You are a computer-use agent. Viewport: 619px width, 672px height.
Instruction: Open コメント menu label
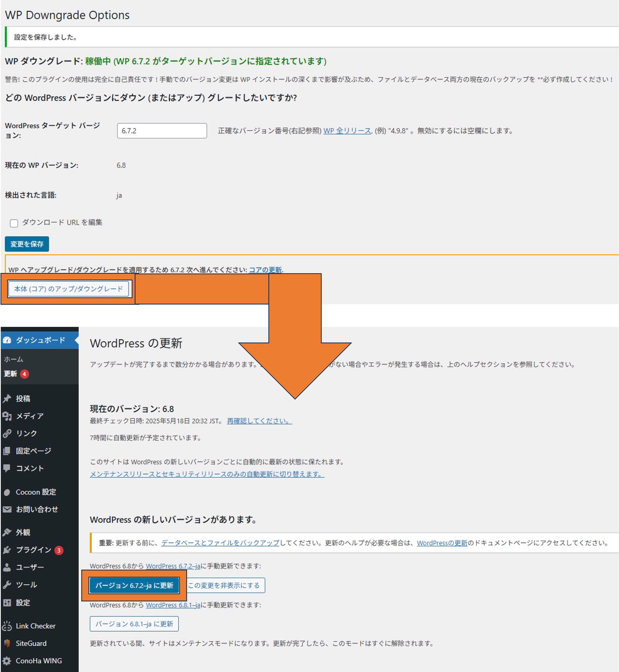click(30, 468)
